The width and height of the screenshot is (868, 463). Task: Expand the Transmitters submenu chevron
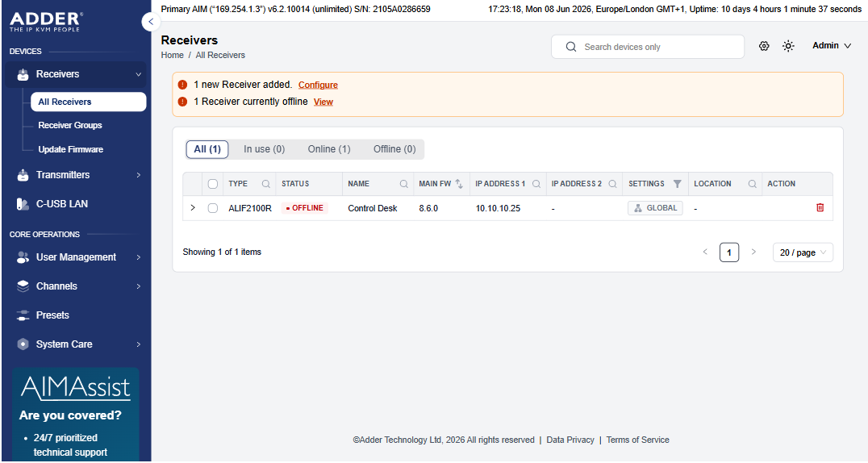pos(139,175)
